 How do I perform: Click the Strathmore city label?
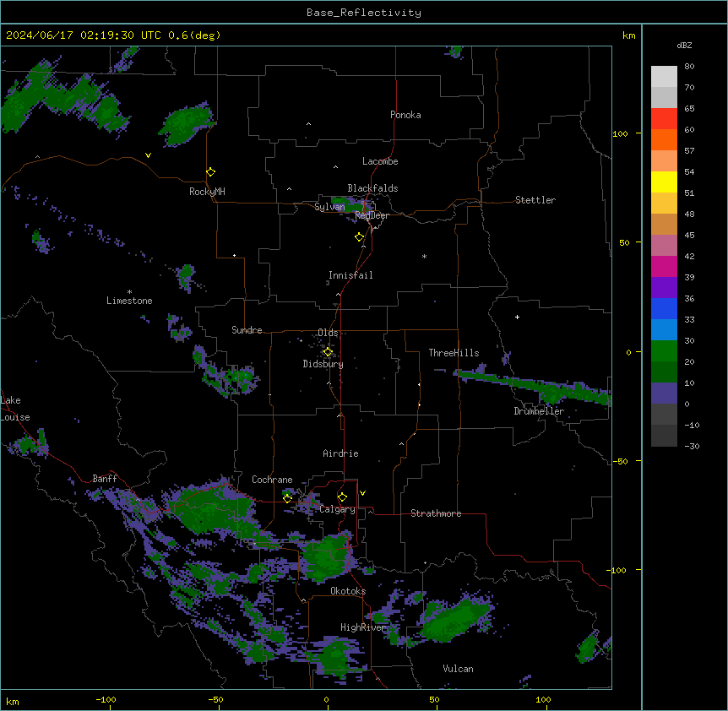[x=436, y=513]
